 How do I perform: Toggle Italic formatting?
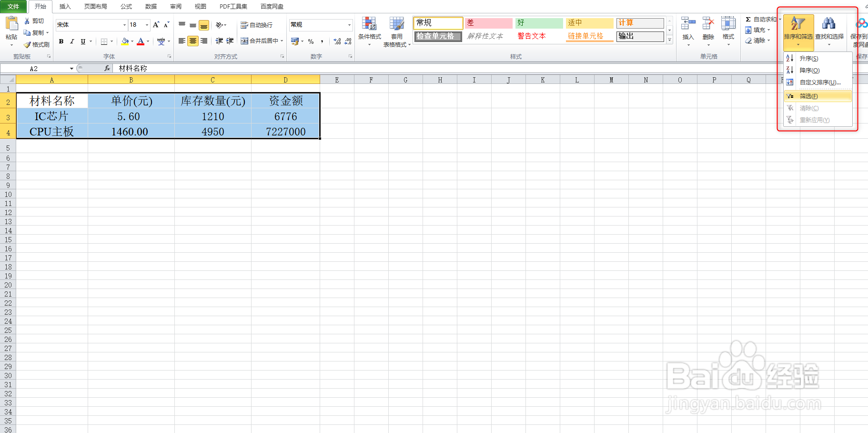point(72,41)
